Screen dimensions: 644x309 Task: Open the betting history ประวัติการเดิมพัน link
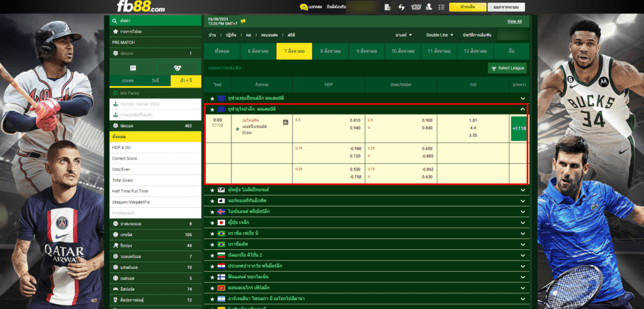(x=477, y=35)
